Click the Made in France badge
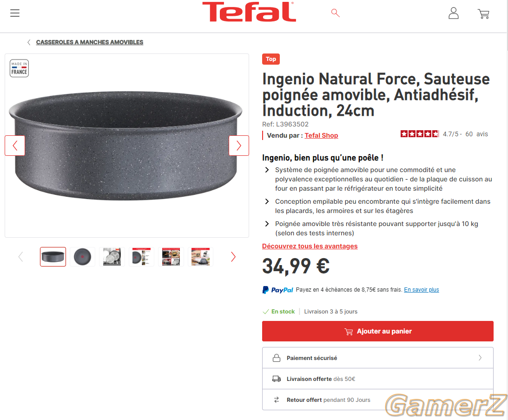The height and width of the screenshot is (420, 508). [x=19, y=68]
